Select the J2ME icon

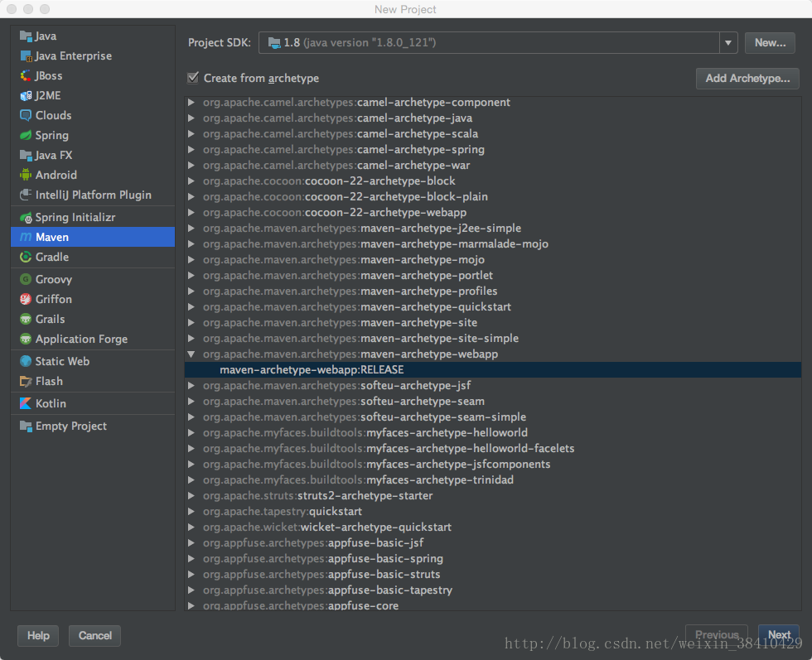pos(26,96)
